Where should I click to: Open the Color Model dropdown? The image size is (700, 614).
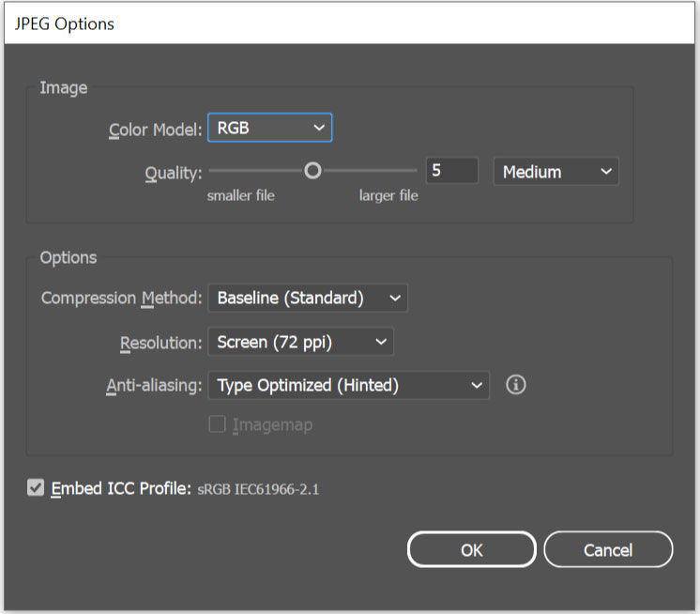coord(269,128)
